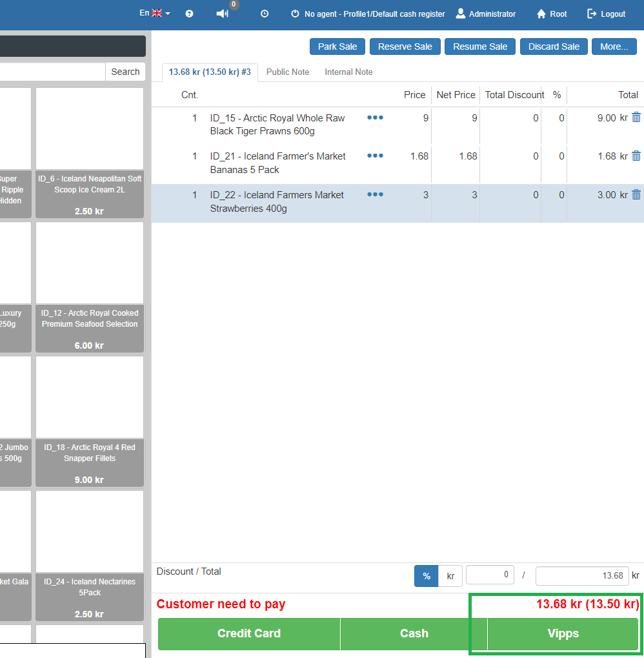Log out using Logout link
The image size is (644, 658).
pyautogui.click(x=607, y=14)
